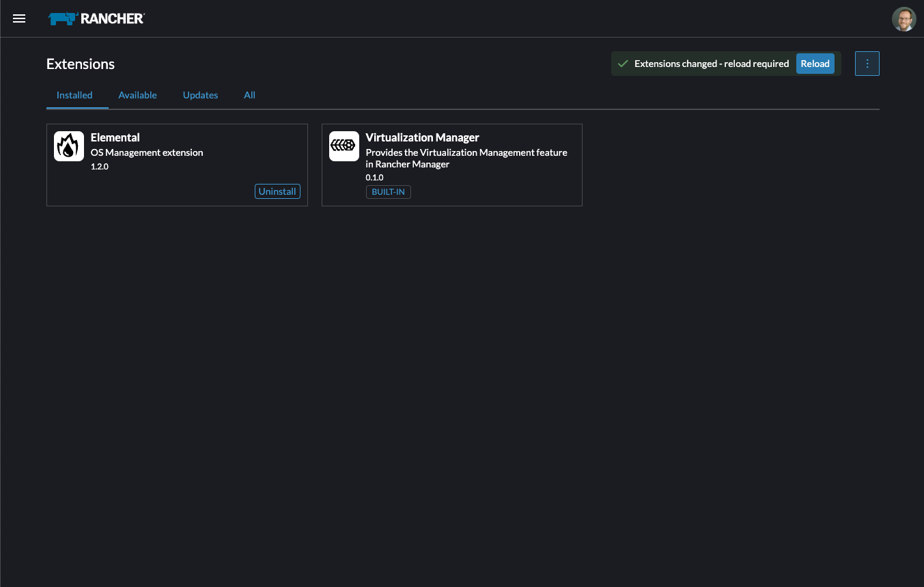Open the Updates tab
Viewport: 924px width, 587px height.
click(x=200, y=95)
